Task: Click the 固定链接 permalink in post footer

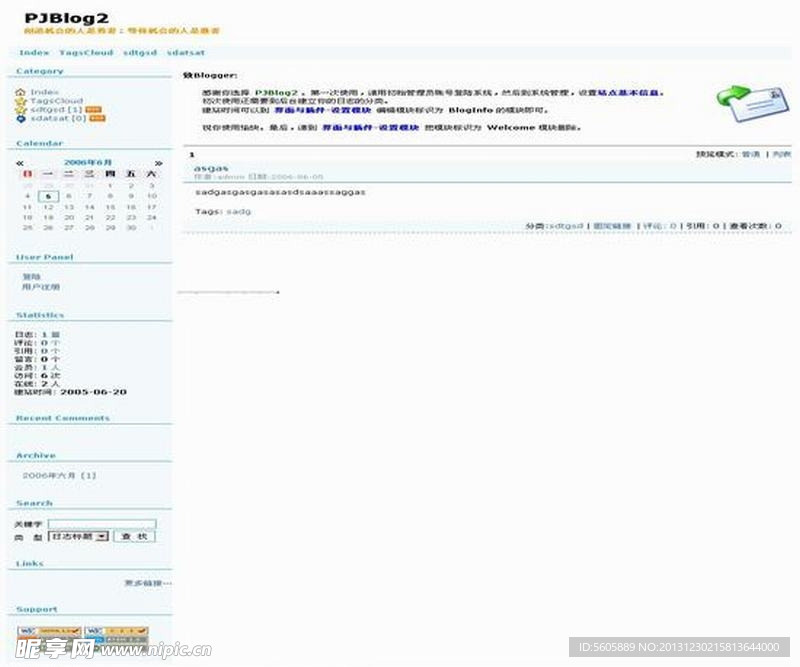Action: click(x=612, y=226)
